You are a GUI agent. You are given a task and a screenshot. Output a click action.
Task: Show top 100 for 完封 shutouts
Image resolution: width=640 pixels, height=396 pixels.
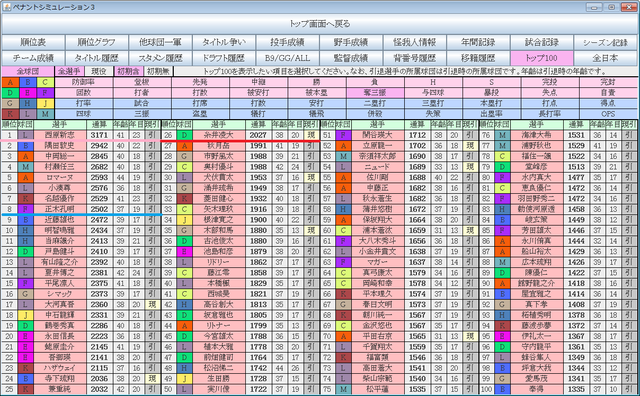pyautogui.click(x=608, y=82)
